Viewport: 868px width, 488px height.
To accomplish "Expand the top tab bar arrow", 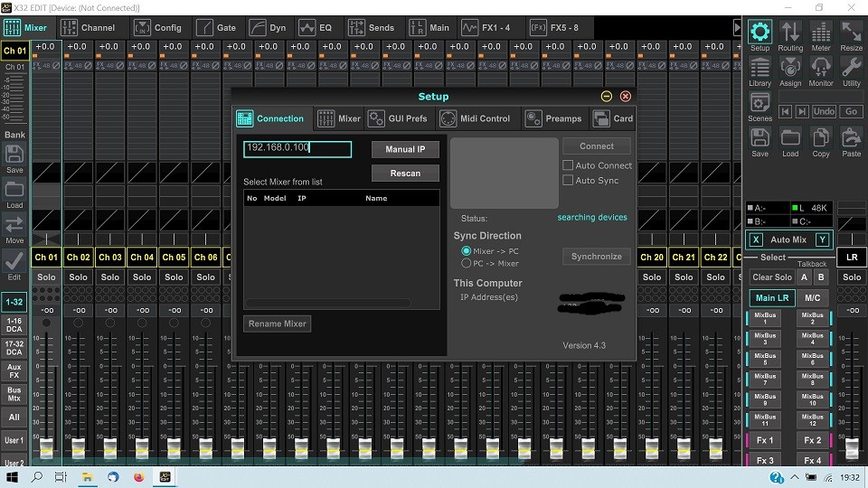I will tap(737, 28).
